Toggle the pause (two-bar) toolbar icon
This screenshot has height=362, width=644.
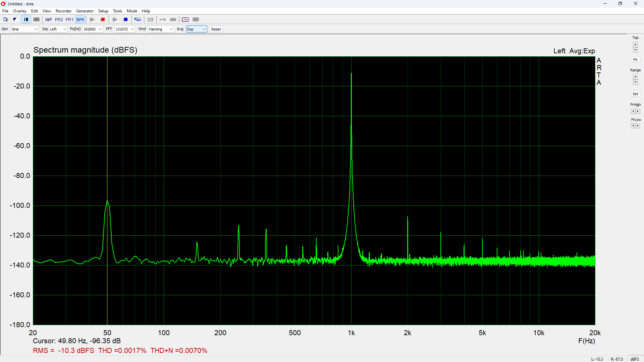click(x=26, y=19)
